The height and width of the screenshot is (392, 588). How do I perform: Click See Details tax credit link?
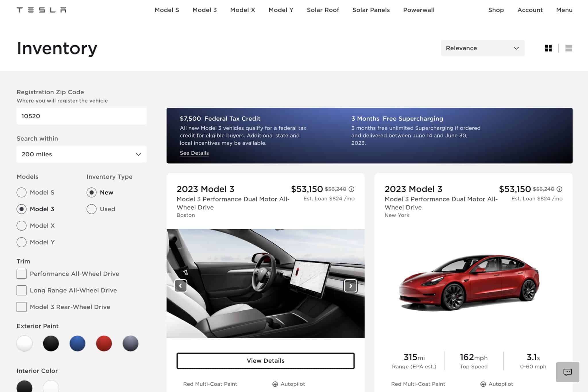194,153
